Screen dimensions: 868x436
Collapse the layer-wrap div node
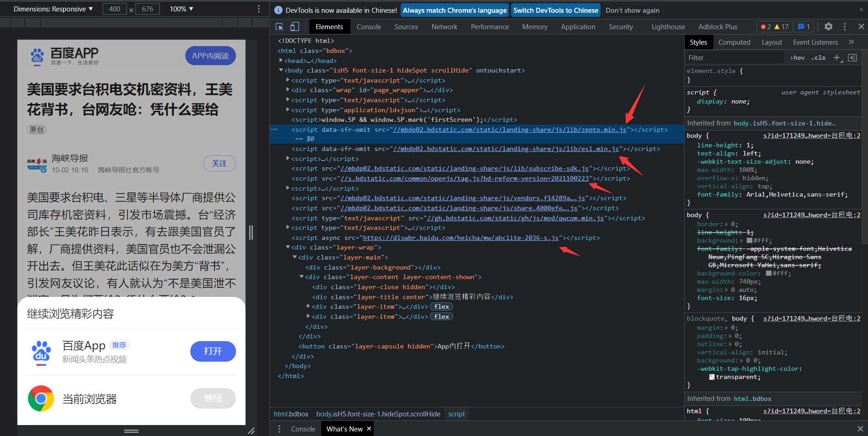[x=288, y=247]
